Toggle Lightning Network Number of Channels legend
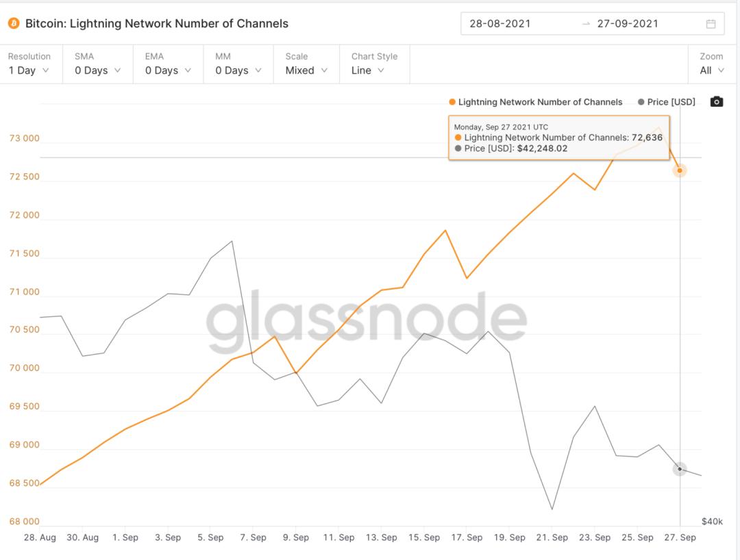The image size is (740, 560). click(x=536, y=102)
